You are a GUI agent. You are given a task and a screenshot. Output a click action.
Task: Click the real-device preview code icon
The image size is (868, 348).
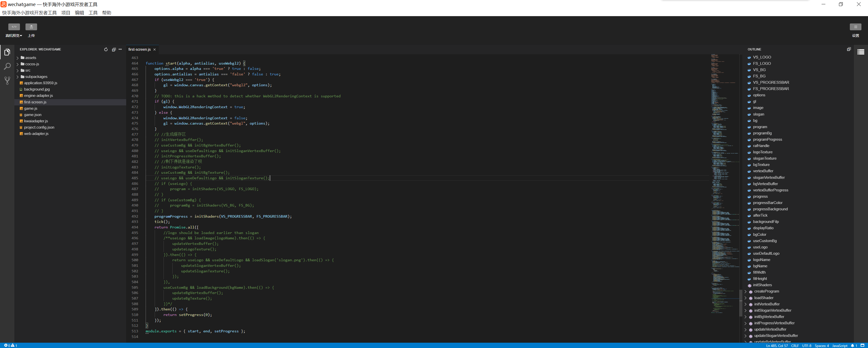tap(14, 27)
